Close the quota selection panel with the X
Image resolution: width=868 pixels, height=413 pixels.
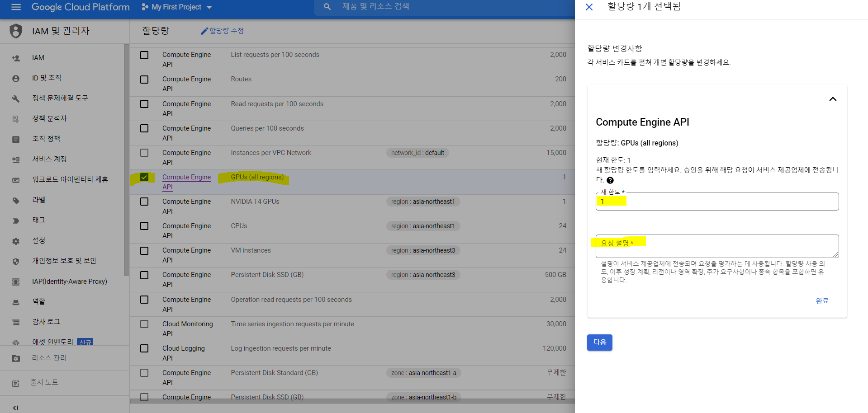click(589, 7)
